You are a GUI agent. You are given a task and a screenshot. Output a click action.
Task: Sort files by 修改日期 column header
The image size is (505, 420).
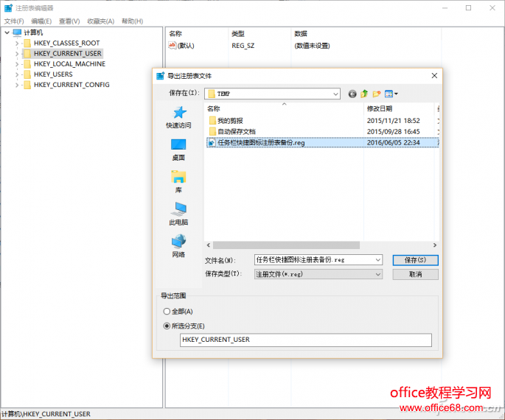click(x=399, y=108)
